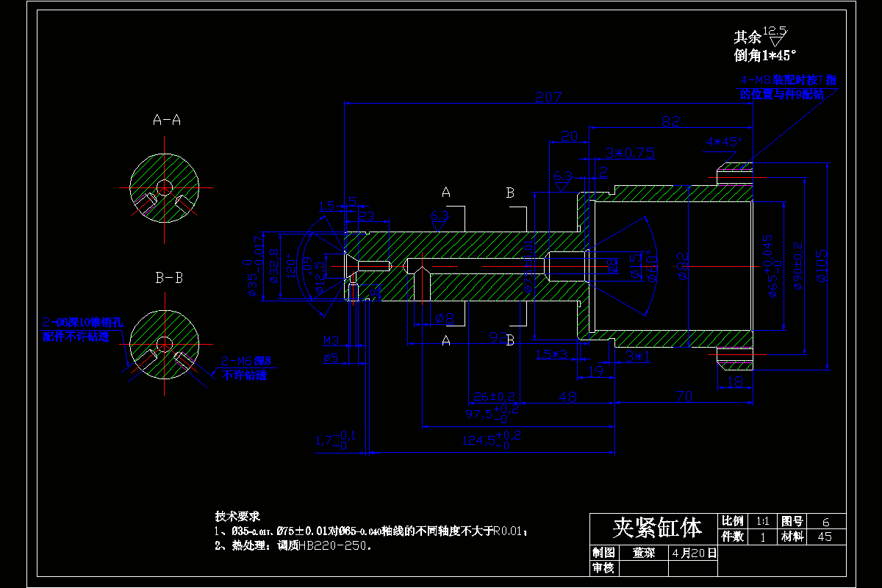Click the '图号' label cell
Screen dimensions: 882x588
click(792, 520)
